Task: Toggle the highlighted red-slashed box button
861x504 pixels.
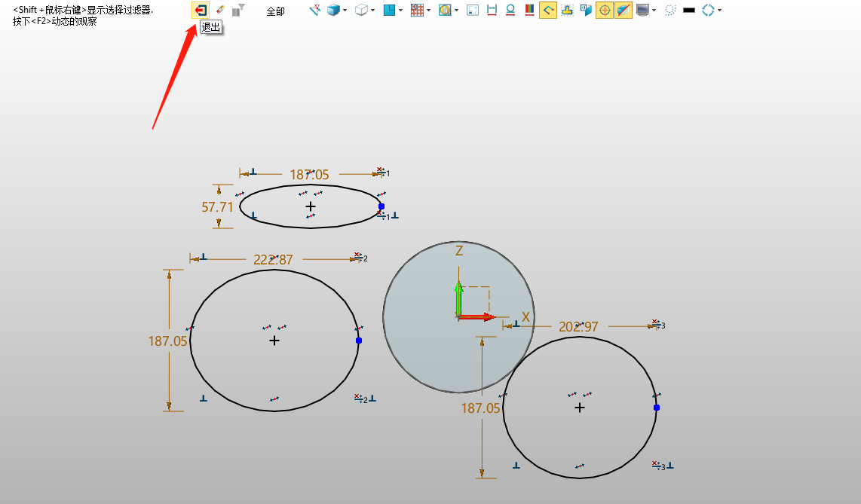Action: 623,11
